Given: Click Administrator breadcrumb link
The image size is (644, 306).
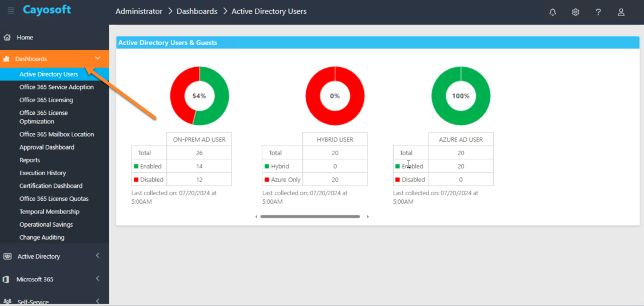Looking at the screenshot, I should click(139, 11).
